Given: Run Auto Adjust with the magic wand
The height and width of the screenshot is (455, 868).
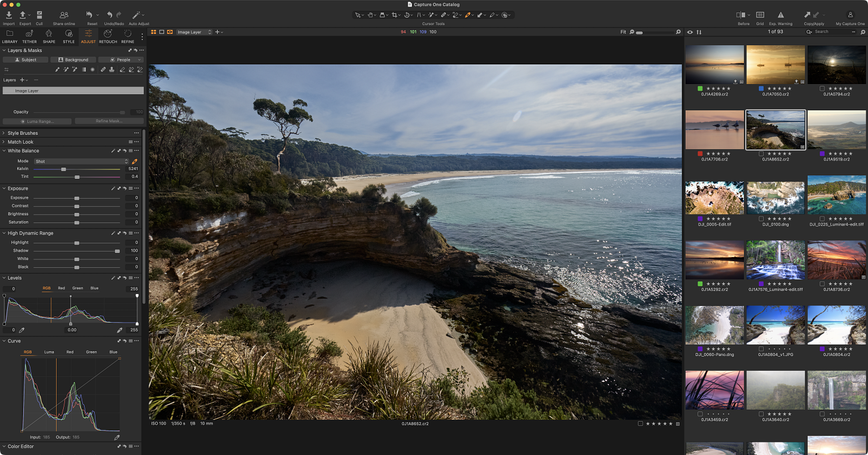Looking at the screenshot, I should click(137, 15).
